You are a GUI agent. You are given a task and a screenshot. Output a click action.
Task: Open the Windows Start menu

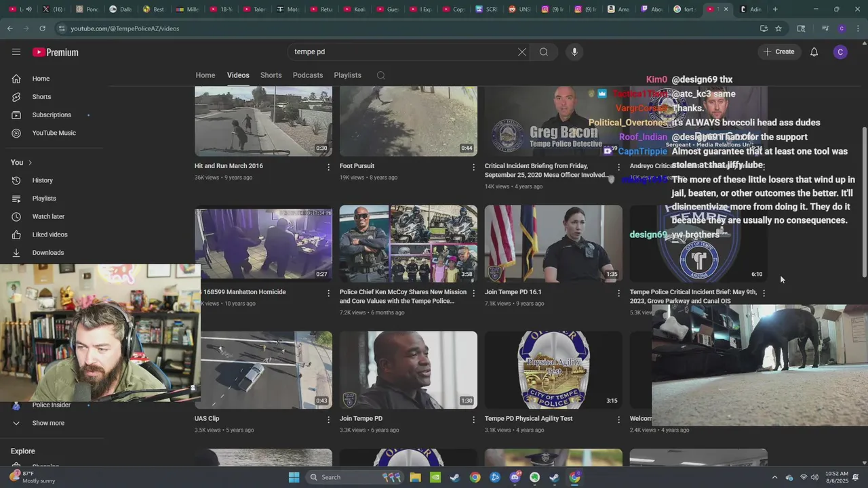point(294,477)
